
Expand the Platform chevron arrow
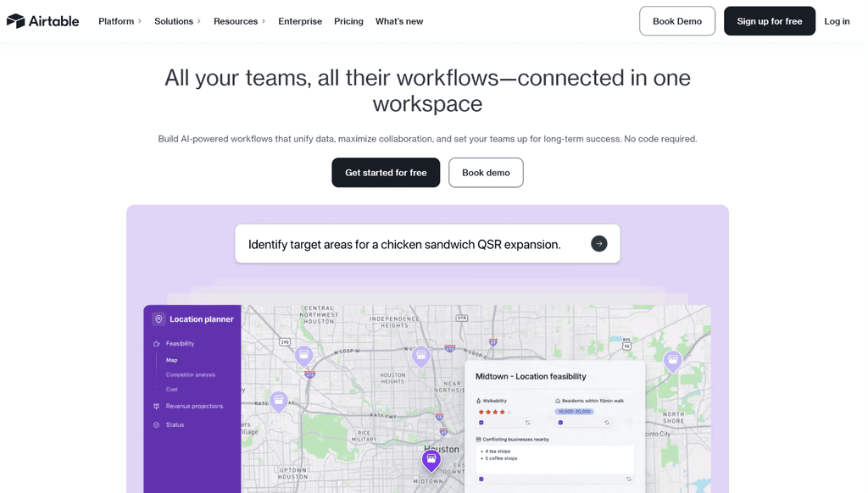[140, 21]
